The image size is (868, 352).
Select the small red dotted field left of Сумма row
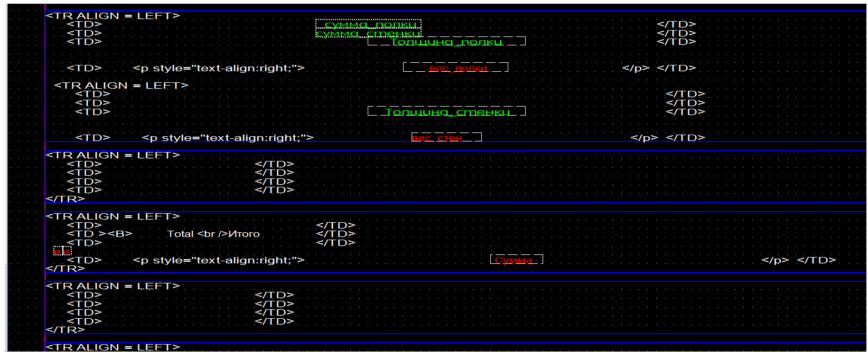tap(62, 251)
